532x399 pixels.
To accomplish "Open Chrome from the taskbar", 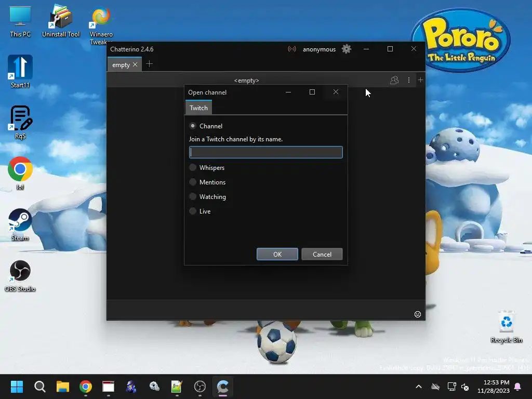I will pos(86,387).
